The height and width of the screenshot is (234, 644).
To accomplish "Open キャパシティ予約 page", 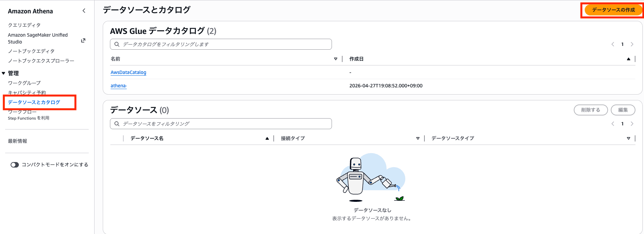I will click(x=27, y=93).
